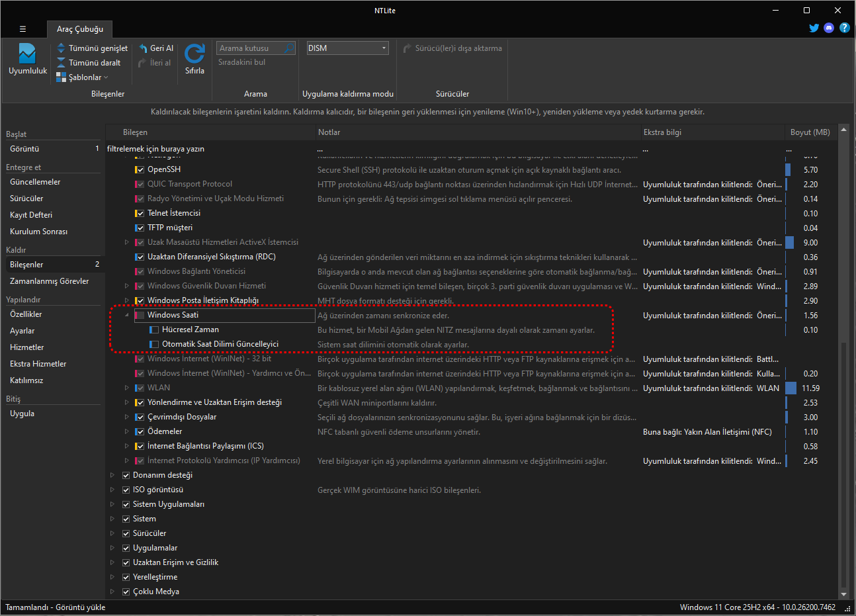
Task: Expand the Uzaktan Erişim ve Gizlilik category
Action: (x=112, y=563)
